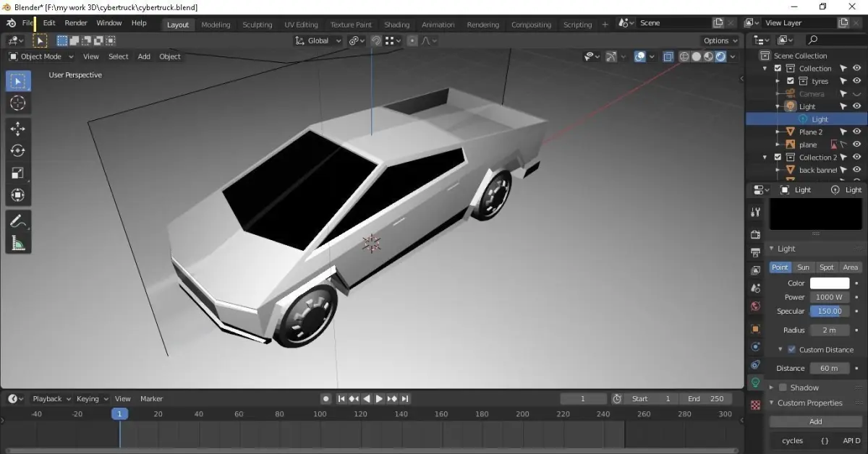Image resolution: width=868 pixels, height=454 pixels.
Task: Open the Object Constraints properties tab
Action: (x=755, y=365)
